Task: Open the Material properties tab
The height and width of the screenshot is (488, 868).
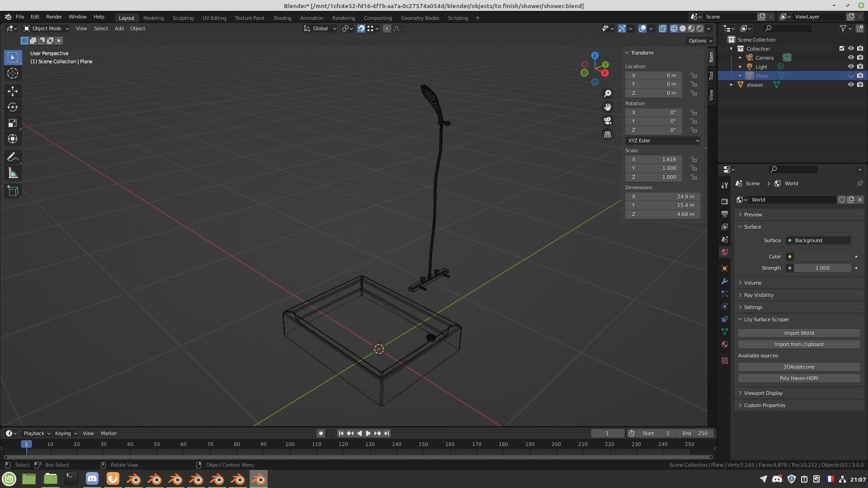Action: (725, 344)
